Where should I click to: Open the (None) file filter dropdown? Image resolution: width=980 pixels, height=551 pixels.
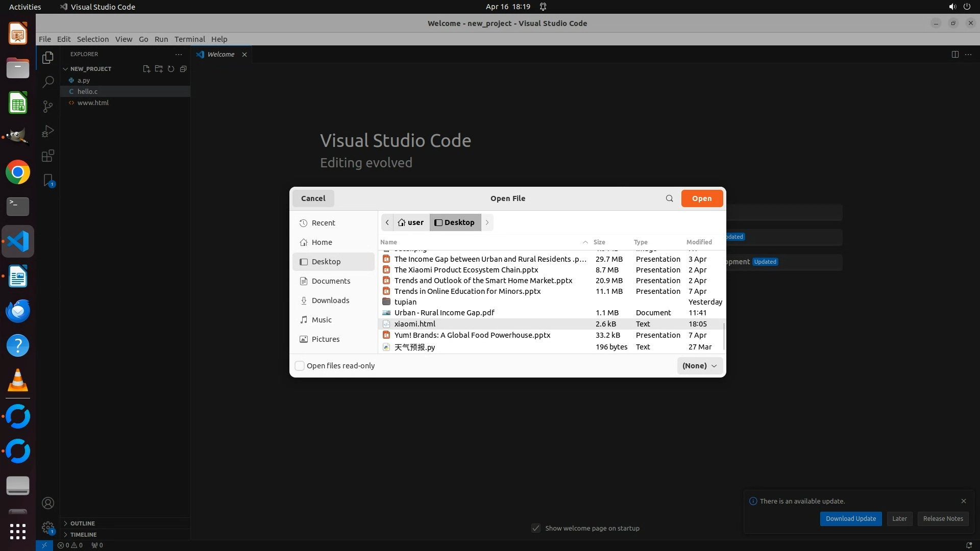(x=699, y=366)
